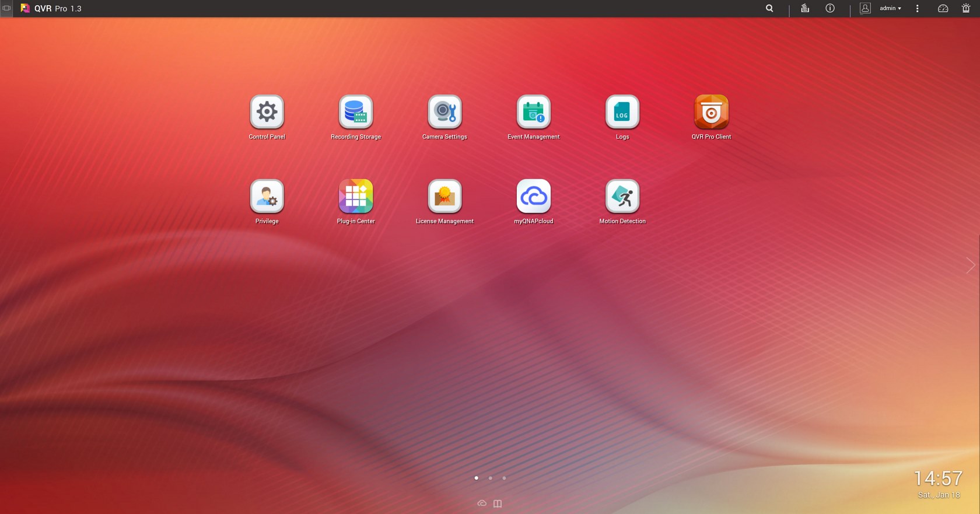The image size is (980, 514).
Task: Switch to the third desktop page dot
Action: (x=504, y=478)
